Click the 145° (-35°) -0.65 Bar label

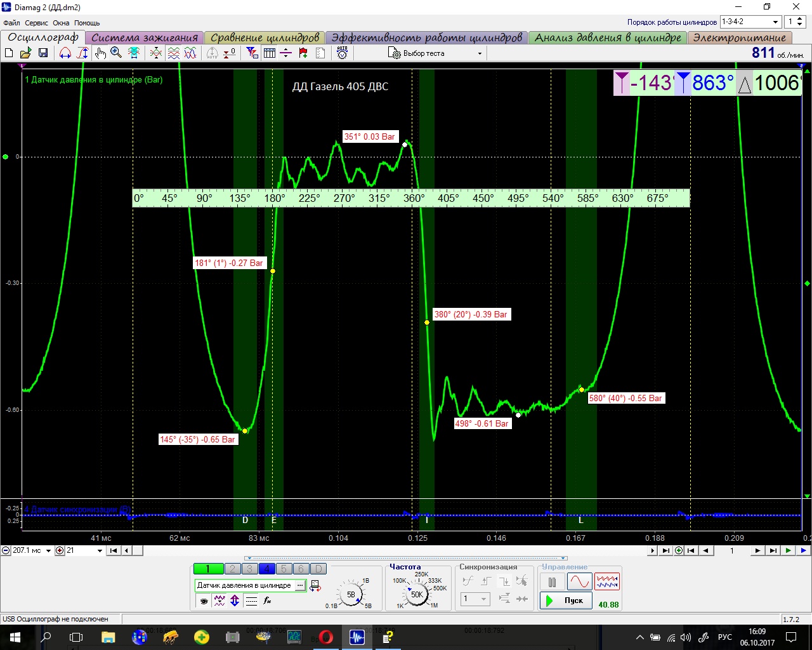198,439
